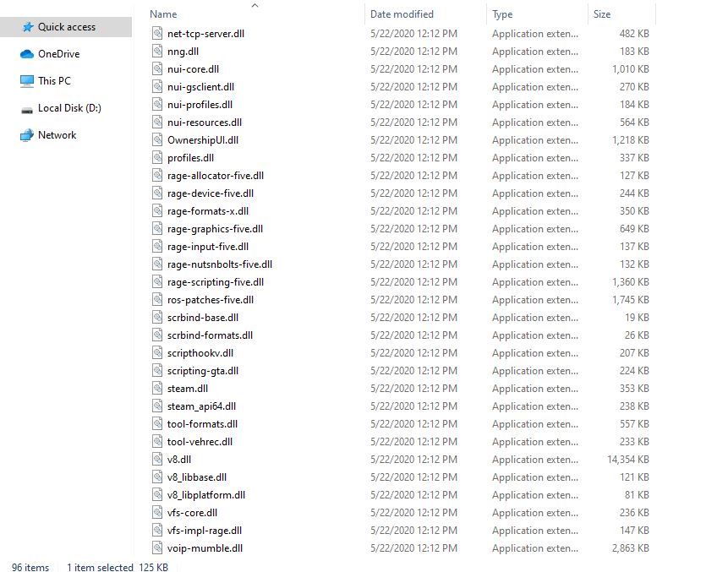The width and height of the screenshot is (728, 572).
Task: Select the vfs-impl-rage.dll file name
Action: point(205,531)
